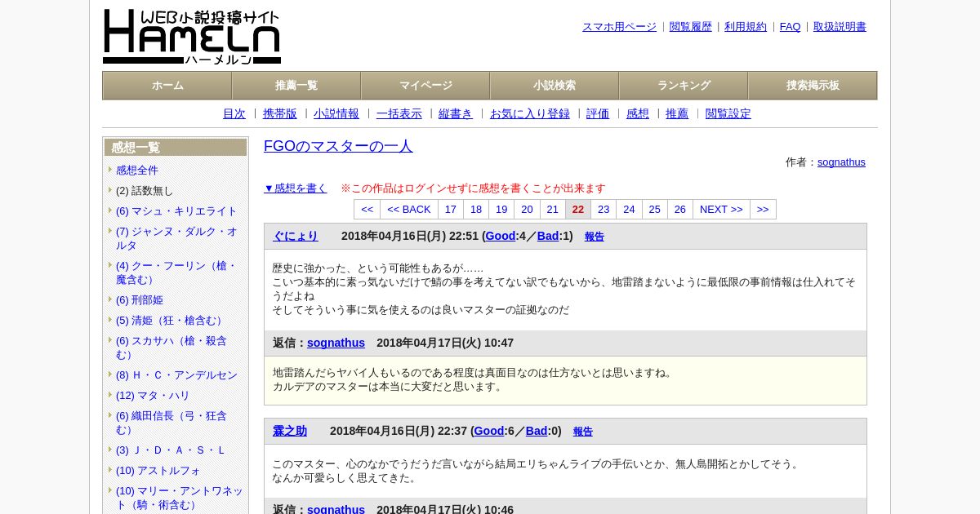Go to page 20
Image resolution: width=980 pixels, height=514 pixels.
coord(527,210)
